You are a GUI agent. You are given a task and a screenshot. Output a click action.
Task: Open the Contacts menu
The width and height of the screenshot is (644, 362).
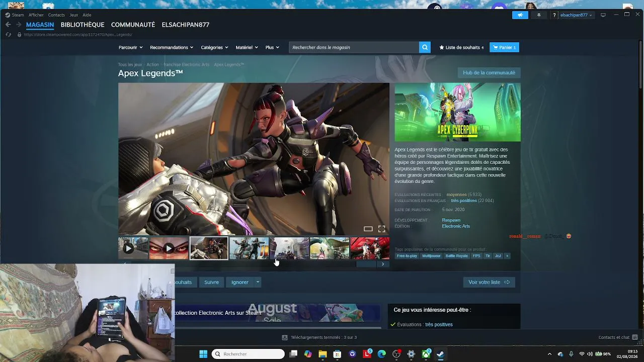point(56,15)
